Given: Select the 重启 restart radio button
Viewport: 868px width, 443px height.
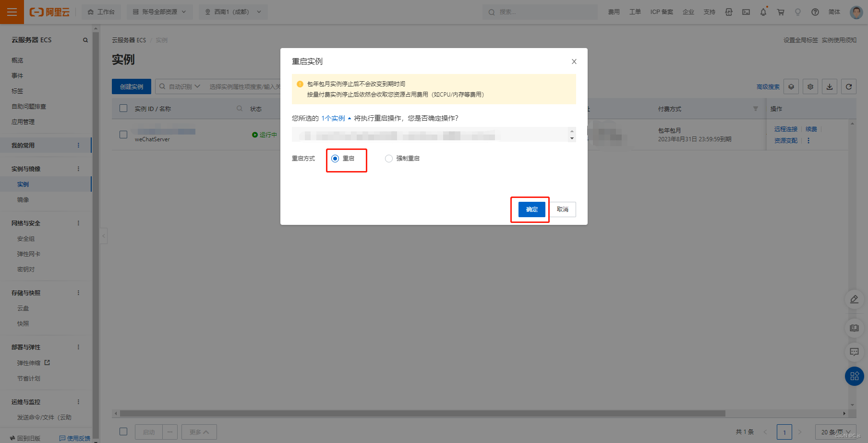Looking at the screenshot, I should (335, 158).
